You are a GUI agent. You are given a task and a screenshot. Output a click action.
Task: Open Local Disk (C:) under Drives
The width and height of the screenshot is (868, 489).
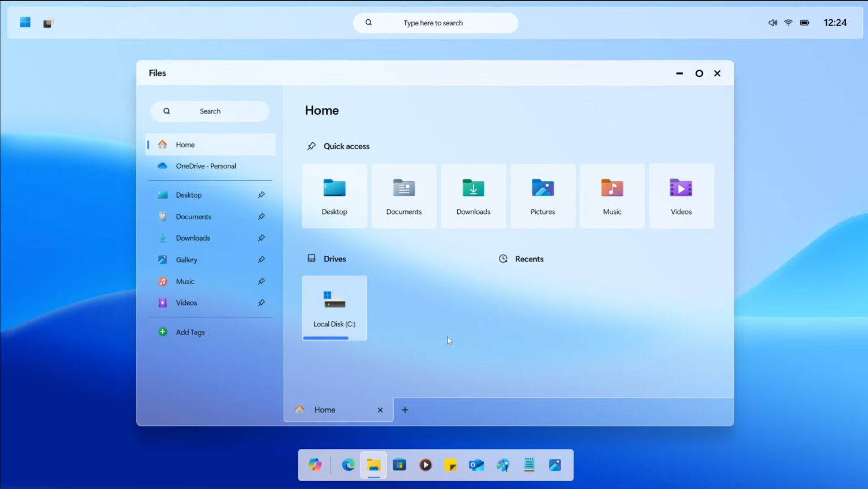(334, 305)
